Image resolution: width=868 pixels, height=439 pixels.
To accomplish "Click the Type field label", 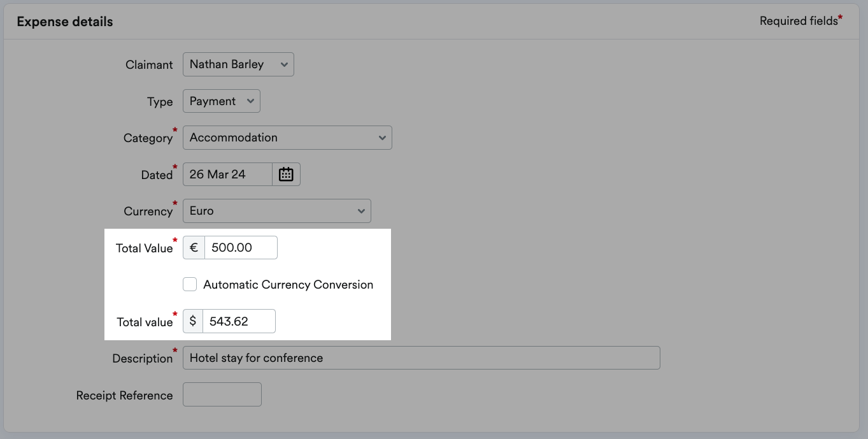I will click(160, 102).
